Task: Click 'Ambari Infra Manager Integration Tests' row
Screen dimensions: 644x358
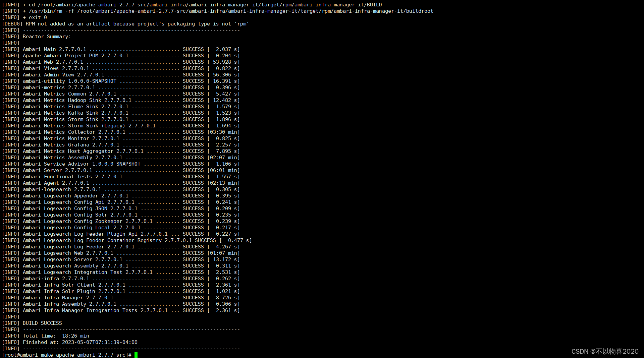Action: coord(121,310)
